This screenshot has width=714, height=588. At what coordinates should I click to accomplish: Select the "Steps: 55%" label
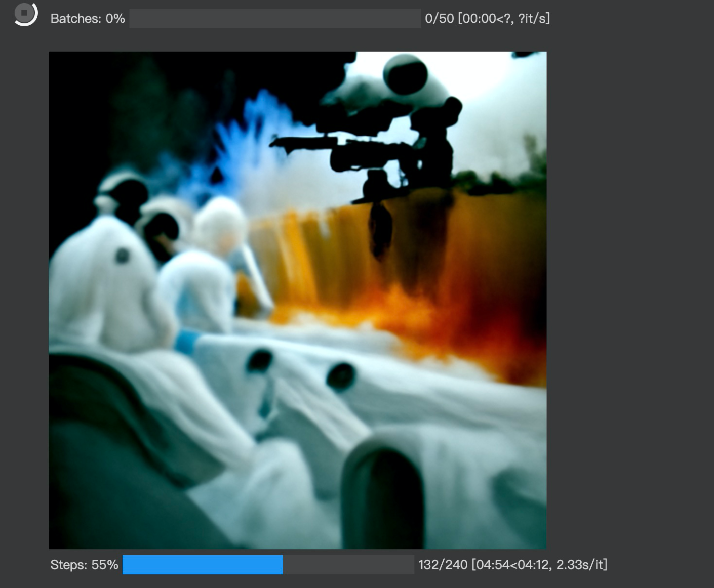point(84,565)
